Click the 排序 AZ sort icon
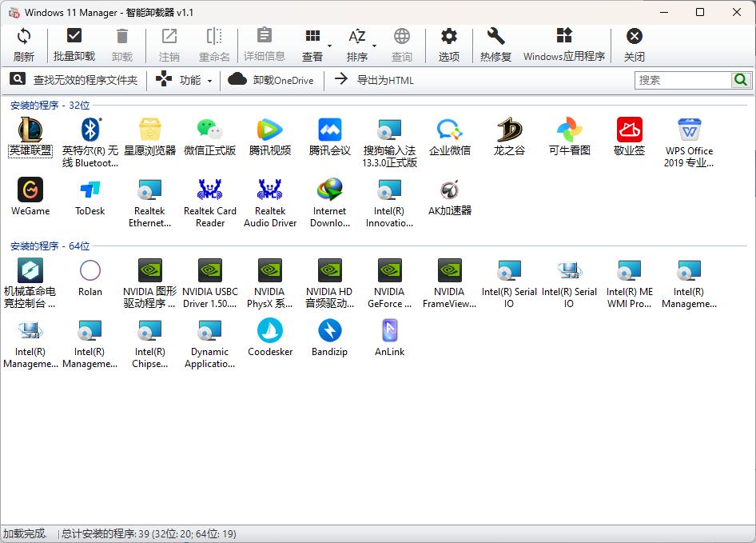Viewport: 756px width, 543px height. 356,36
